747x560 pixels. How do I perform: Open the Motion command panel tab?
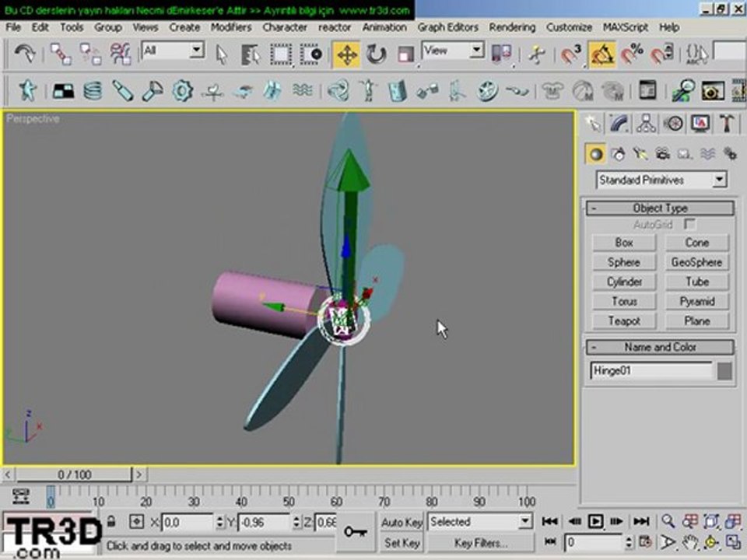coord(673,124)
